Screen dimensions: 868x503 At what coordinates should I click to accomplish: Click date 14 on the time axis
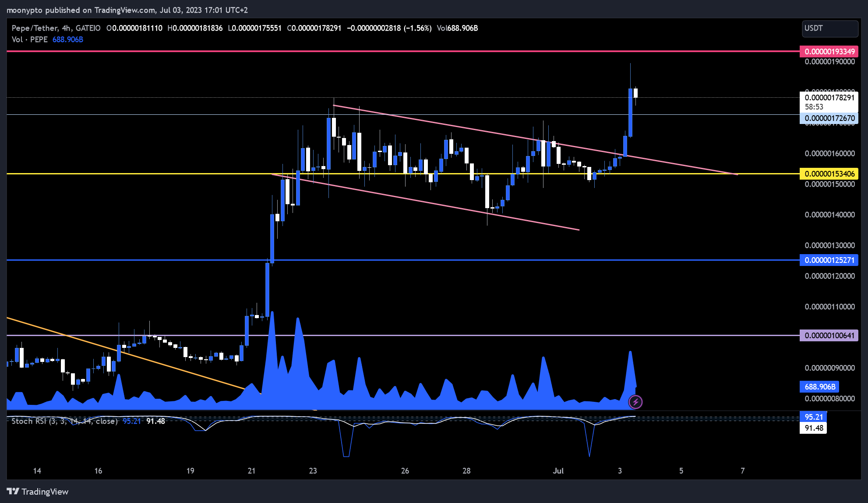(37, 471)
